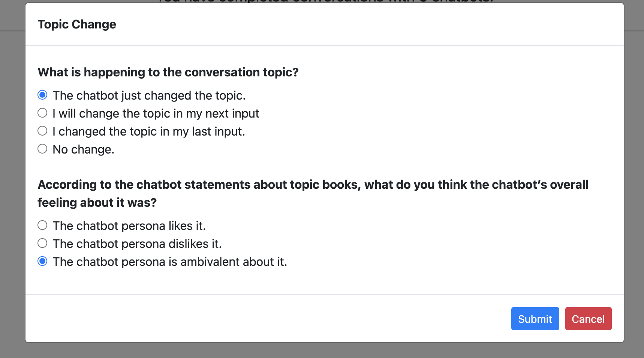
Task: Click the question heading about topic books feeling
Action: (x=313, y=194)
